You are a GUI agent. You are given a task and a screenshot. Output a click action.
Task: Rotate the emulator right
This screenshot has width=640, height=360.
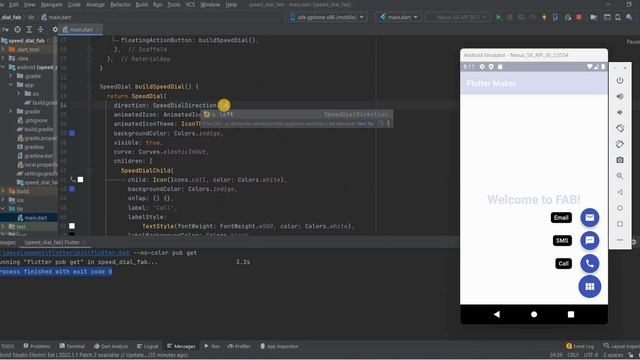pyautogui.click(x=620, y=144)
